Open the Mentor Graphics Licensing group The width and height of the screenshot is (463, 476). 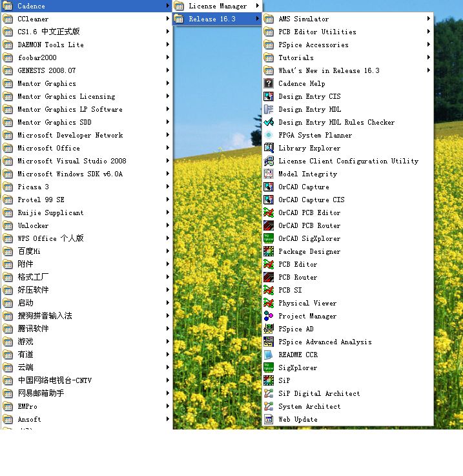pyautogui.click(x=87, y=96)
